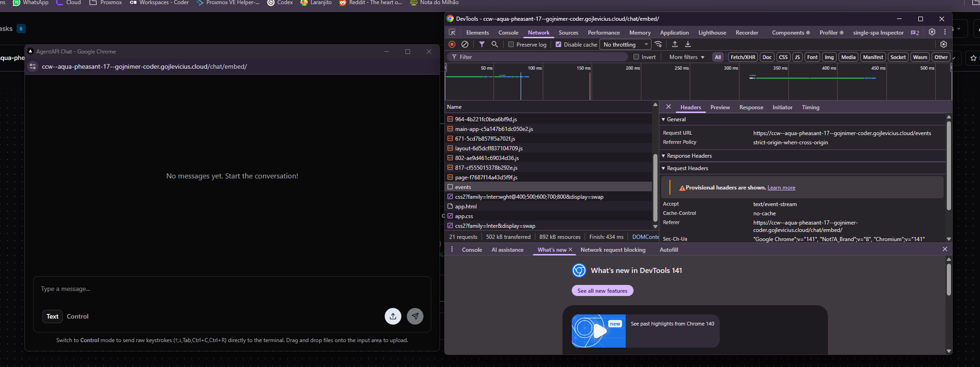Collapse the Request Headers section
This screenshot has width=980, height=367.
tap(687, 168)
